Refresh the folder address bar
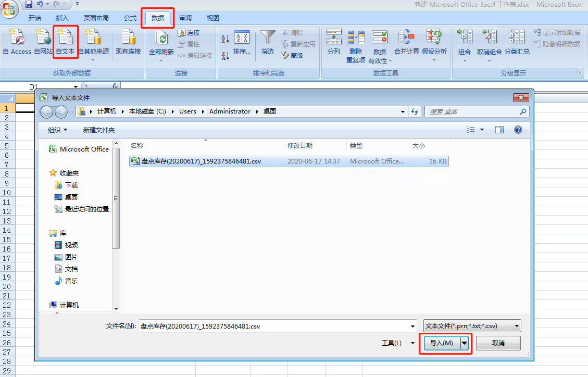 415,111
